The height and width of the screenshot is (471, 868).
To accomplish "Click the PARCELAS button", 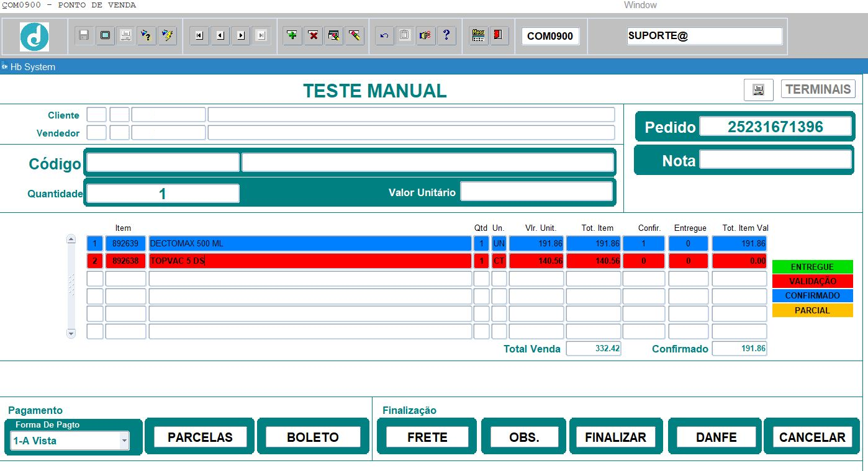I will click(200, 437).
